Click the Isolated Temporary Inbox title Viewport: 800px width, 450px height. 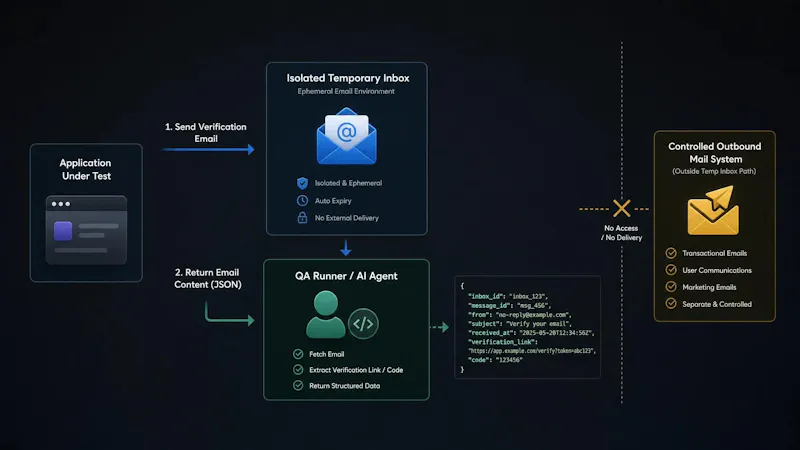click(347, 78)
